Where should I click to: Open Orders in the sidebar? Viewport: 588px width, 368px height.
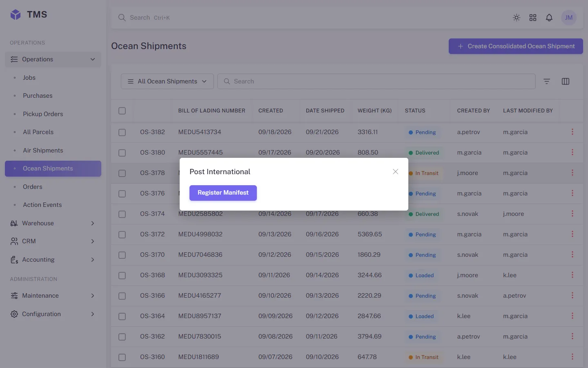[x=53, y=187]
